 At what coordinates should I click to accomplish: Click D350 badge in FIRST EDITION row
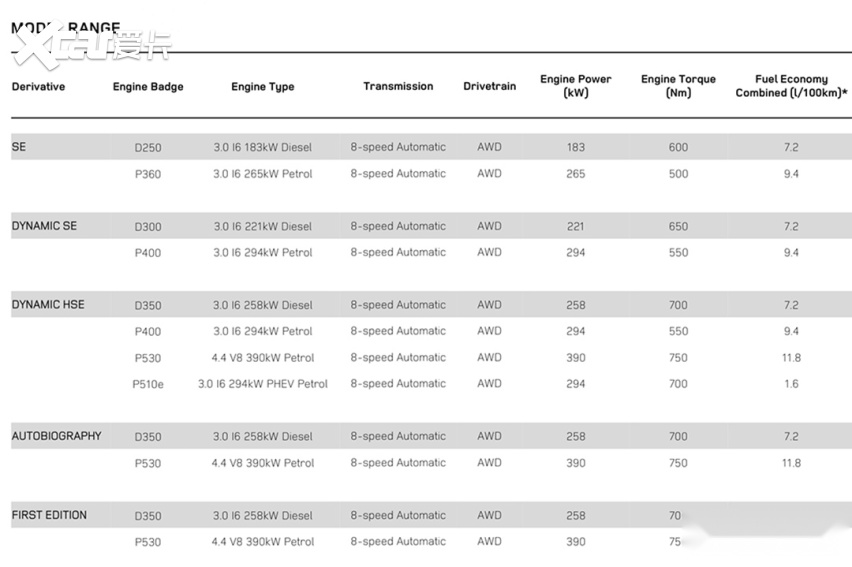pyautogui.click(x=148, y=516)
